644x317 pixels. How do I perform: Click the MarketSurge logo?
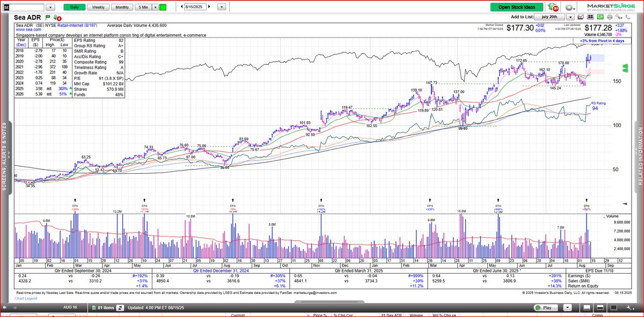(611, 8)
